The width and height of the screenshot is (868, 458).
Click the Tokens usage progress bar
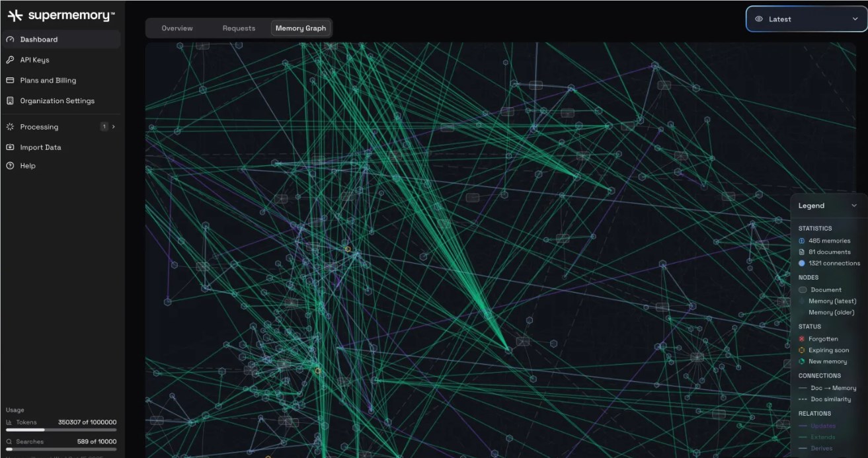61,430
